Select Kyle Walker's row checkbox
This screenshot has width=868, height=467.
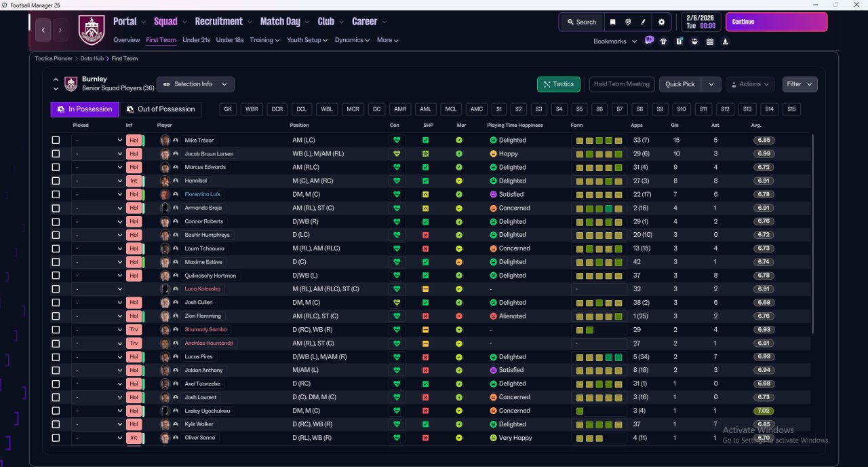pyautogui.click(x=56, y=424)
